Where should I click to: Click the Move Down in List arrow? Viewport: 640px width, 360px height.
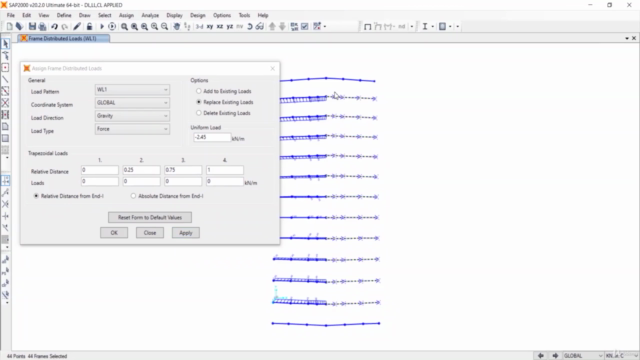click(282, 27)
